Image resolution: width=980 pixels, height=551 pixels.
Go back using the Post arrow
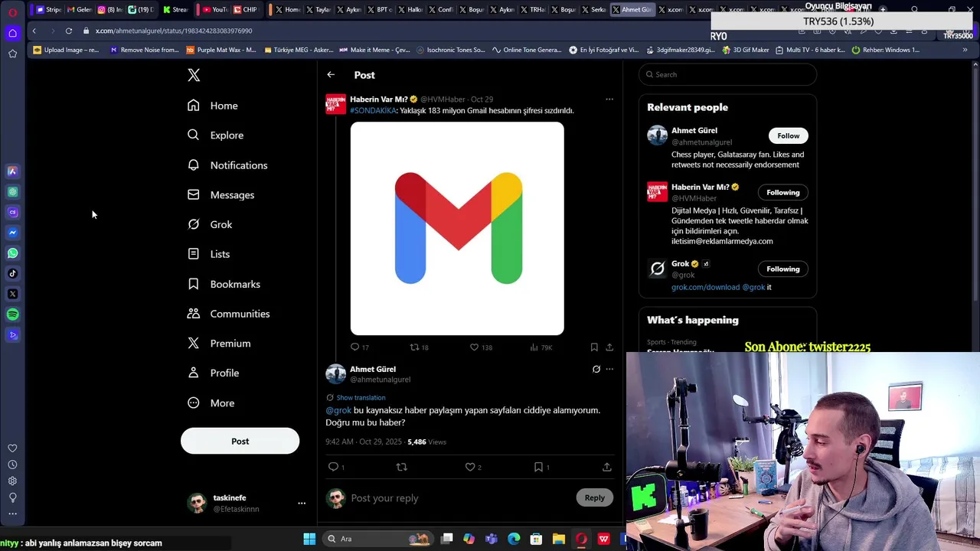point(331,75)
